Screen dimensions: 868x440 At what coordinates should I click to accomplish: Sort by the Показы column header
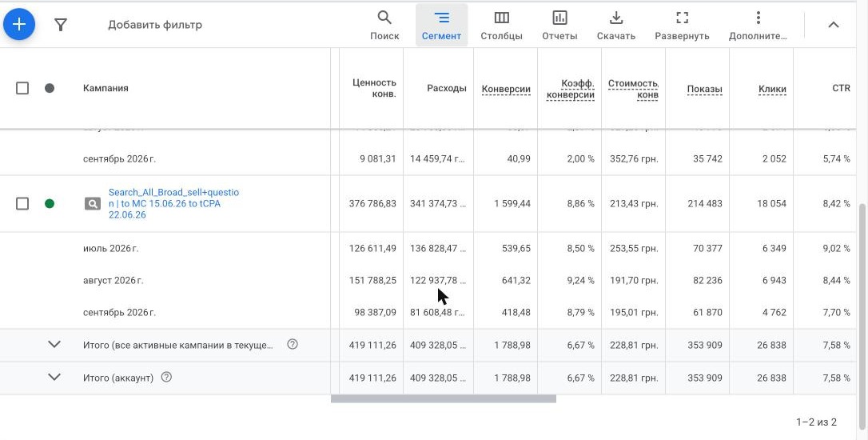pyautogui.click(x=704, y=89)
